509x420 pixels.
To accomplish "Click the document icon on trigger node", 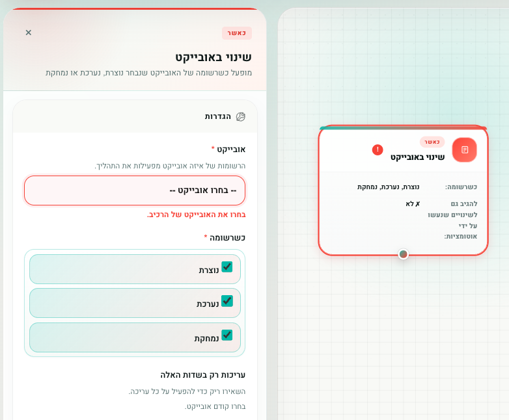I will [x=465, y=150].
